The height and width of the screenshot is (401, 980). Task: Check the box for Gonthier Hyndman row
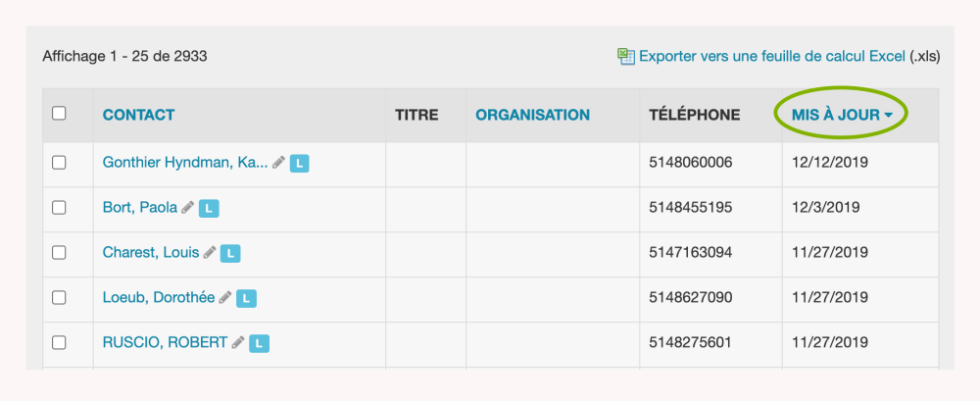pyautogui.click(x=59, y=163)
